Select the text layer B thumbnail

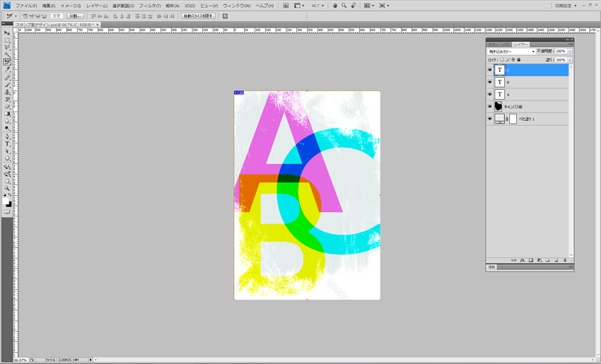[x=500, y=82]
